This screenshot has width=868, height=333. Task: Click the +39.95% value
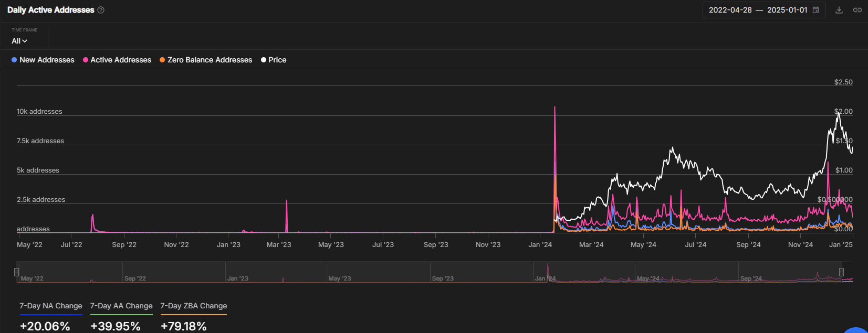tap(116, 326)
